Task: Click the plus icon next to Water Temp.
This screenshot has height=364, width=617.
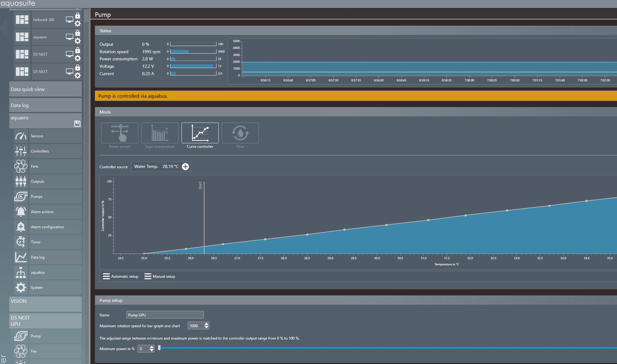Action: click(x=185, y=167)
